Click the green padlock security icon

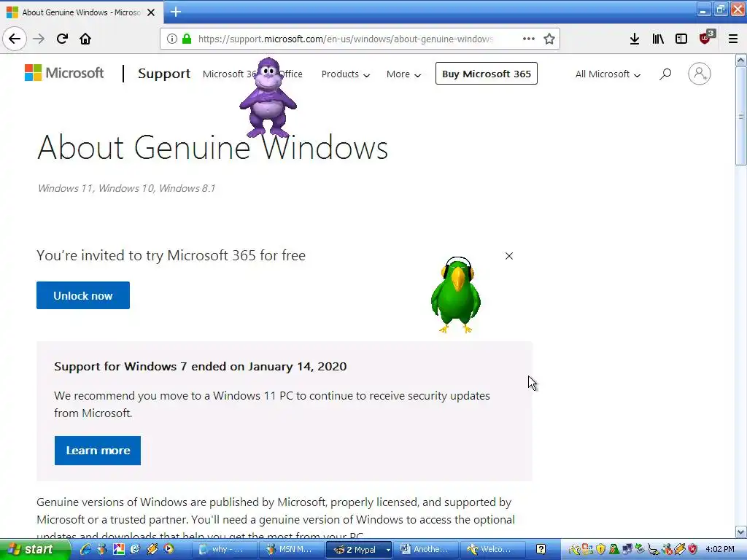187,39
